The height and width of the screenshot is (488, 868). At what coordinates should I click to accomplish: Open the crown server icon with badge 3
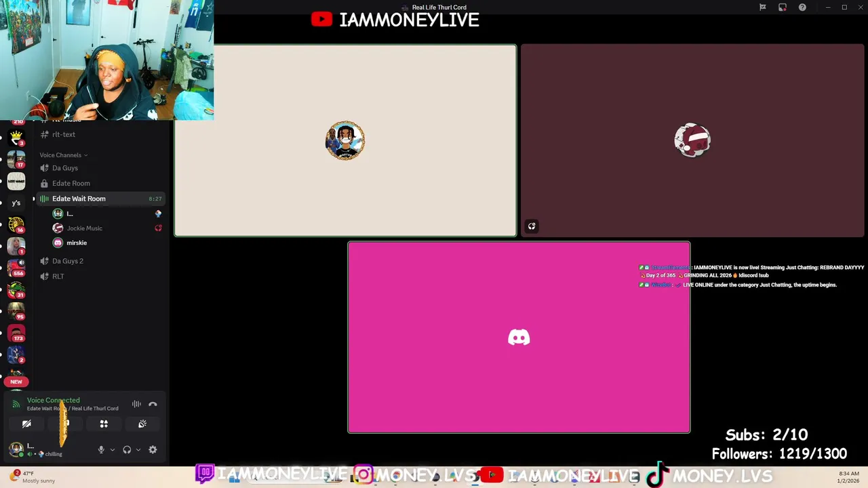click(16, 139)
